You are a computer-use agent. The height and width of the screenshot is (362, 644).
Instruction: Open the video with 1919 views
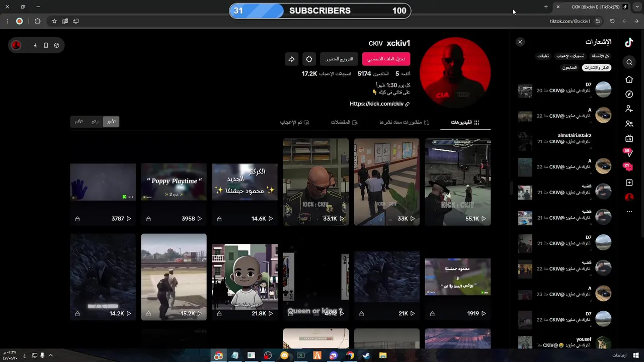point(457,277)
